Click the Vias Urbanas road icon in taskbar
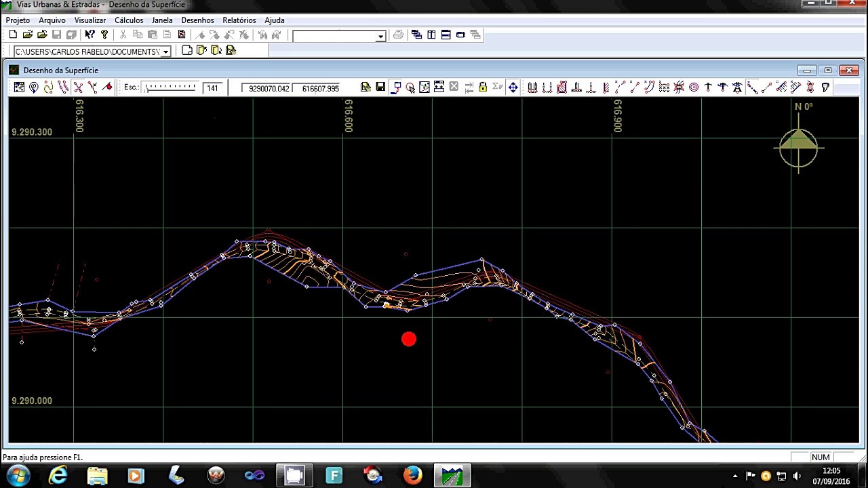This screenshot has width=868, height=488. pyautogui.click(x=452, y=476)
